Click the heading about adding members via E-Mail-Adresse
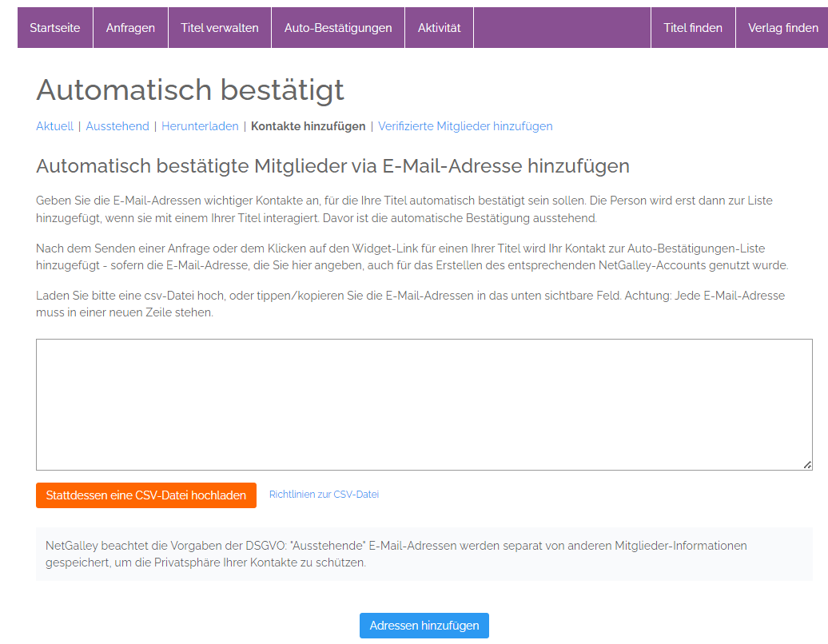Screen dimensions: 828x644 tap(332, 166)
